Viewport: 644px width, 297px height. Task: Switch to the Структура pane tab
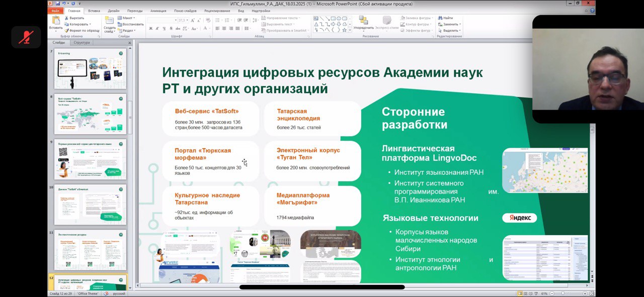[x=82, y=43]
